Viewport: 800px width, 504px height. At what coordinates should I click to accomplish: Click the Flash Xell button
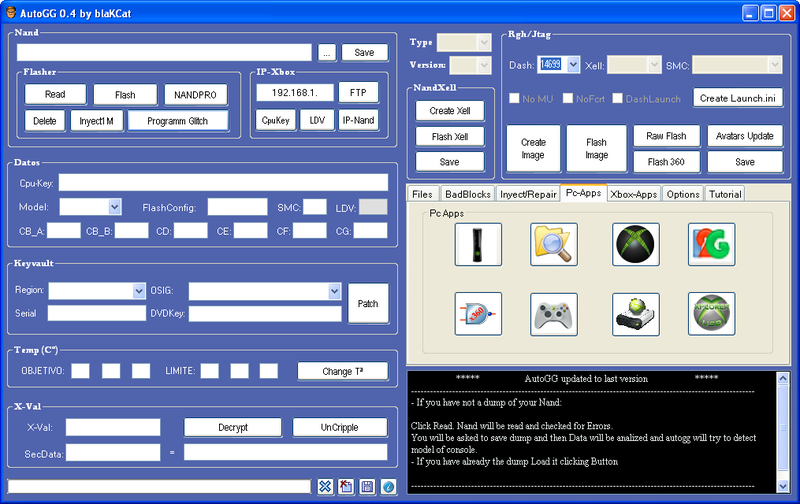tap(449, 136)
